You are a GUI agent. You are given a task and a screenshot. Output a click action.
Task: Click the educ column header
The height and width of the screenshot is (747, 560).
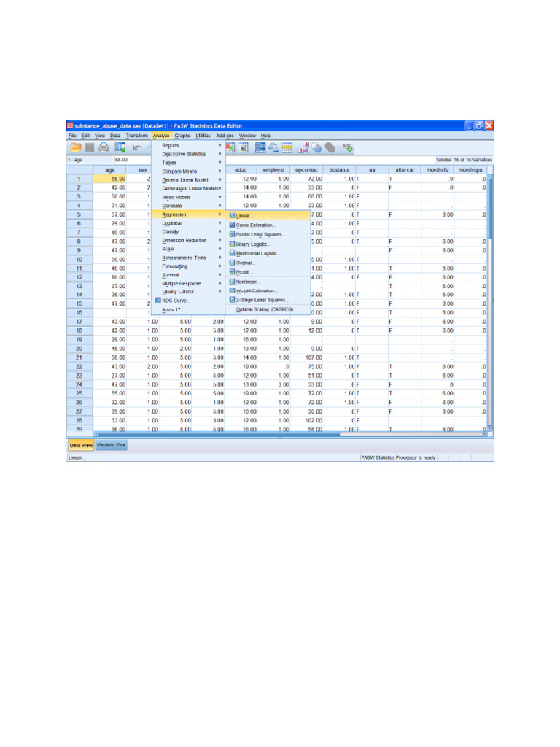(241, 170)
